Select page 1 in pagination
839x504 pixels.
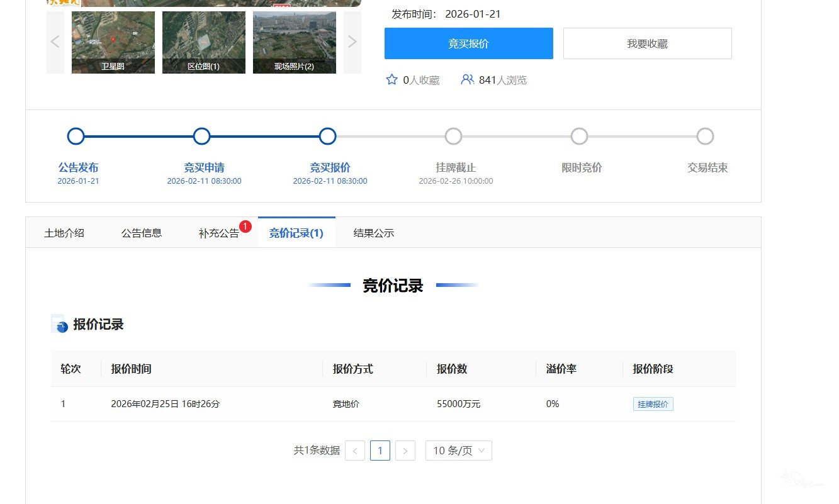[x=380, y=451]
